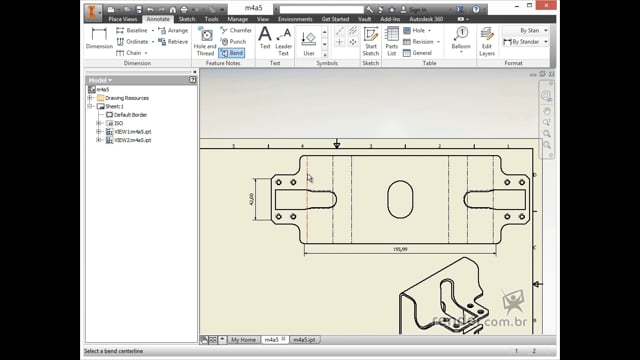Expand the ISO node
The width and height of the screenshot is (640, 360).
(x=98, y=123)
